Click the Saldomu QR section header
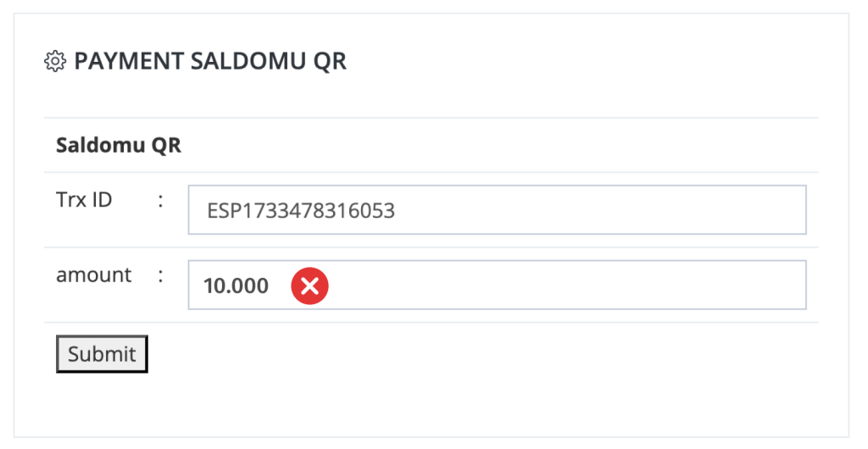868x449 pixels. coord(119,146)
